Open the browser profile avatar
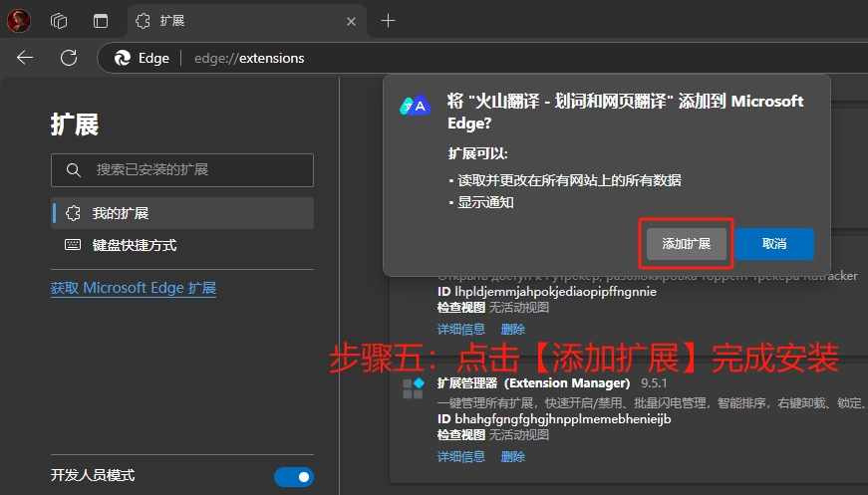The width and height of the screenshot is (868, 495). click(19, 21)
